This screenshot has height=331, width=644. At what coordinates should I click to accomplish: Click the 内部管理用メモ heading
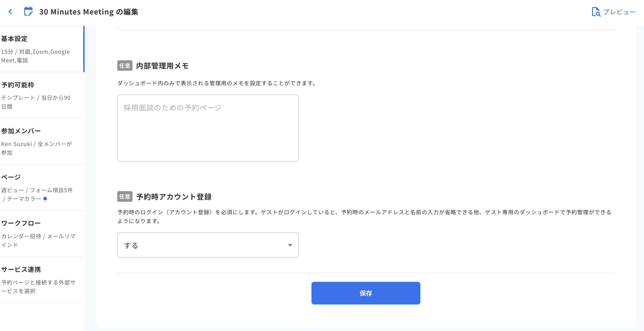pos(162,66)
